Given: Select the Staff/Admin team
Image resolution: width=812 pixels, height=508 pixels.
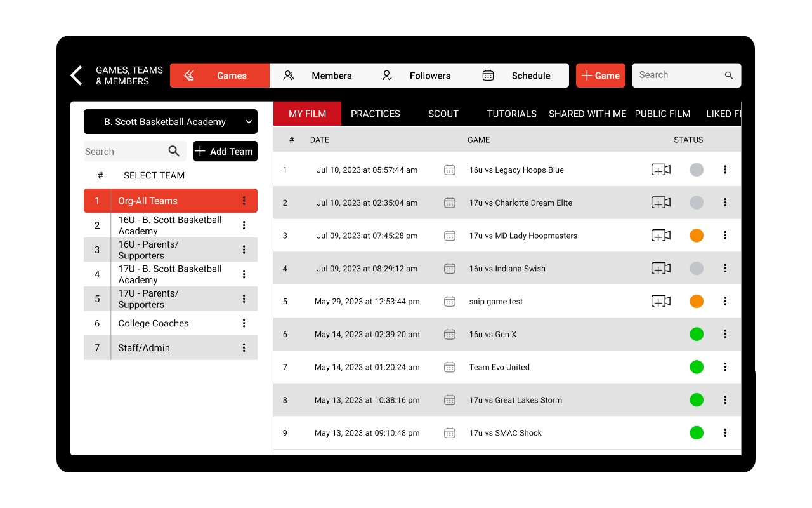Looking at the screenshot, I should (x=171, y=347).
